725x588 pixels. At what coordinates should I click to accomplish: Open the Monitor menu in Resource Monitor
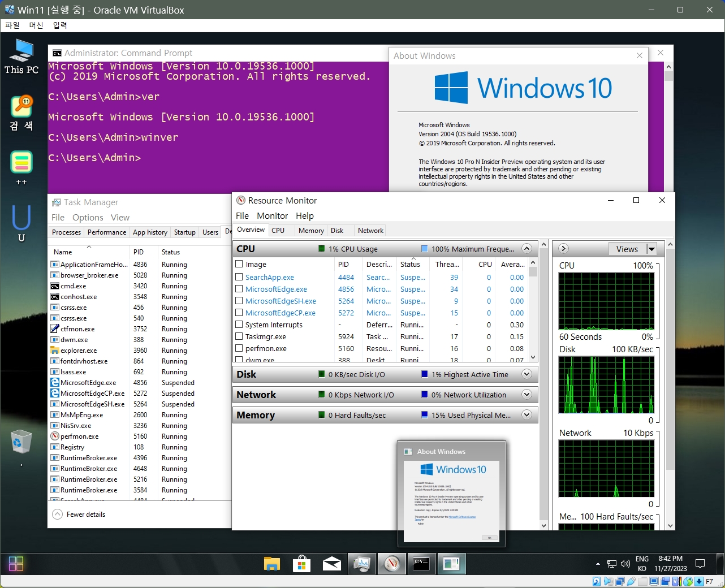coord(272,216)
